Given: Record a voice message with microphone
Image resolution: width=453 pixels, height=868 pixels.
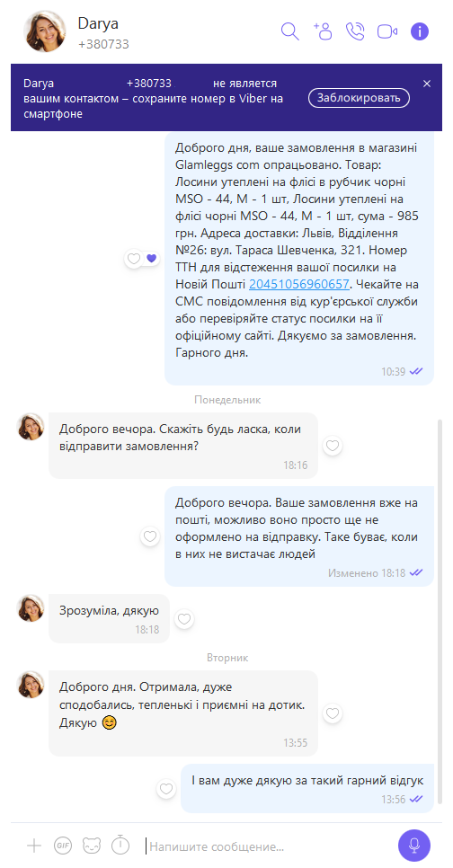Looking at the screenshot, I should [x=414, y=846].
